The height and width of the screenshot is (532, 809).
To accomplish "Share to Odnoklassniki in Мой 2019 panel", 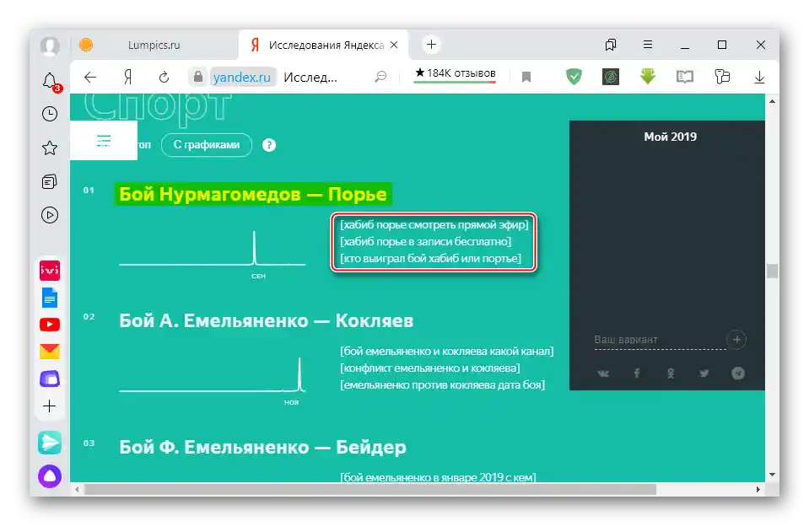I will tap(670, 373).
